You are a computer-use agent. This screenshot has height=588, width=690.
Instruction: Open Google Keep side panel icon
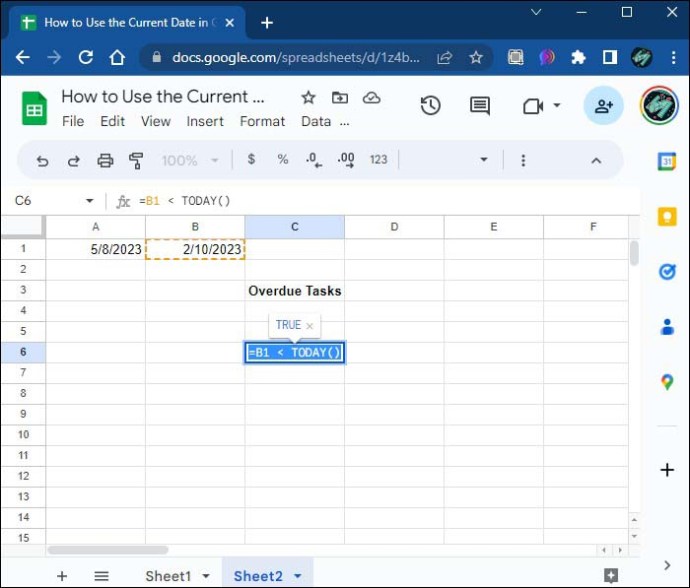point(667,217)
